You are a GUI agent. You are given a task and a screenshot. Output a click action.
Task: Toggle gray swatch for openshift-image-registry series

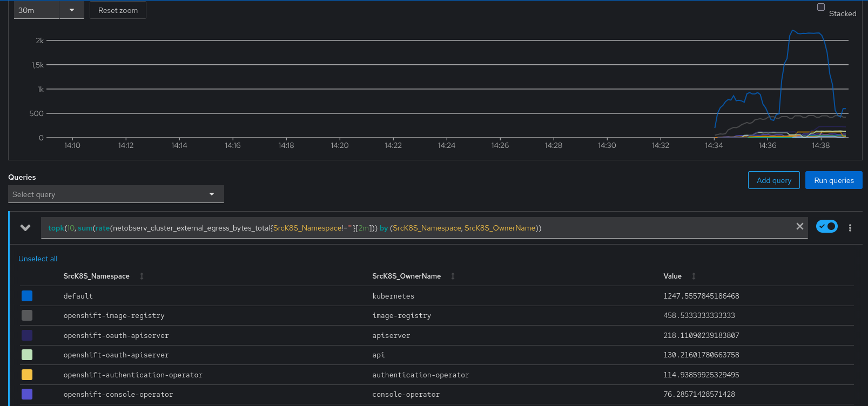(x=27, y=315)
